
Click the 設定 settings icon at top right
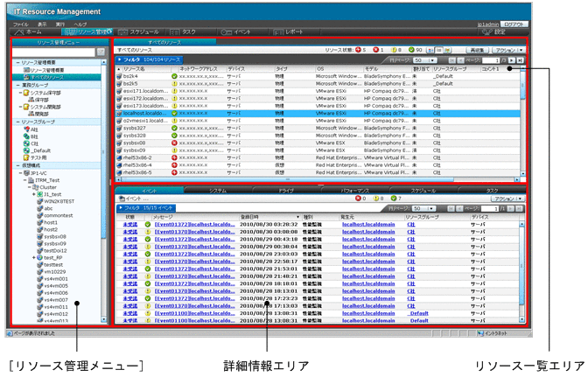click(x=486, y=32)
